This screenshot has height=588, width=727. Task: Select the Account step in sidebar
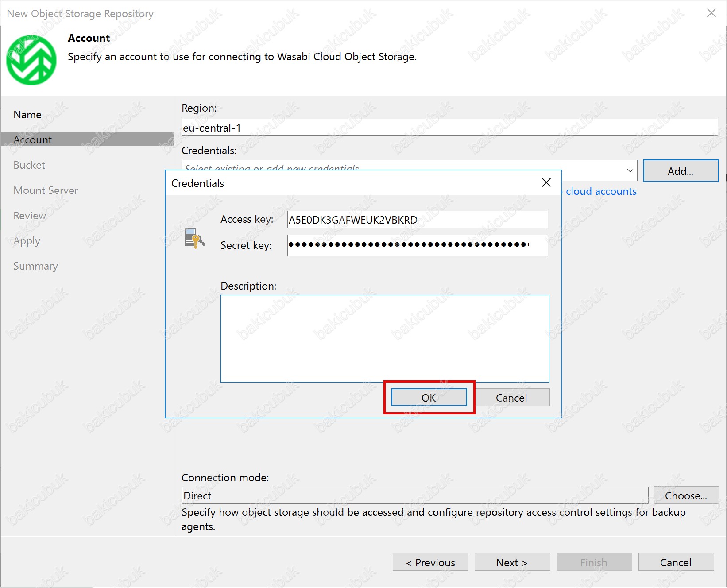(x=33, y=140)
